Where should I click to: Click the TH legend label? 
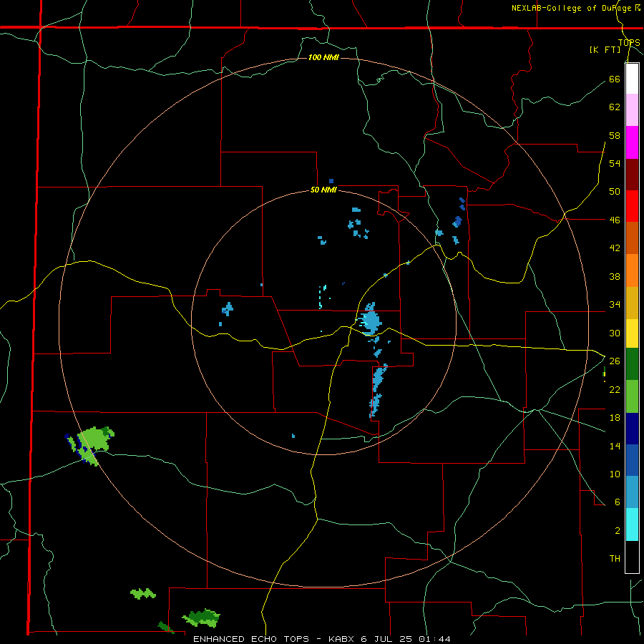(x=615, y=559)
